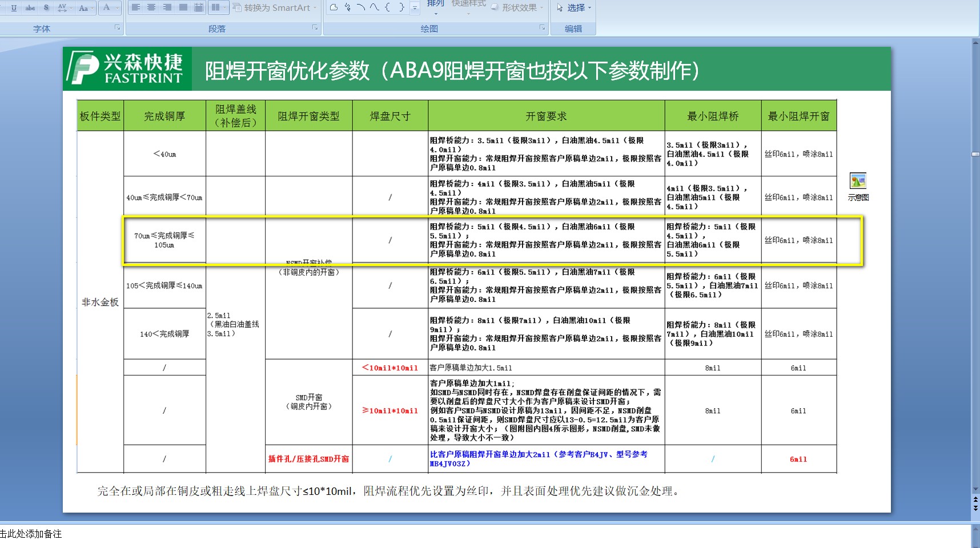Screen dimensions: 980x548
Task: Go to previous slide double-arrow
Action: pos(975,499)
